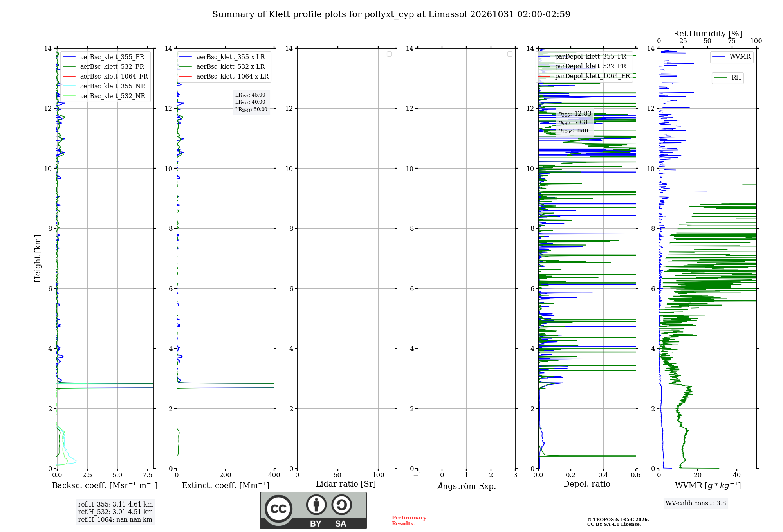Screen dimensions: 783x532
Task: Click the η355: 12.83 annotation
Action: tap(575, 114)
